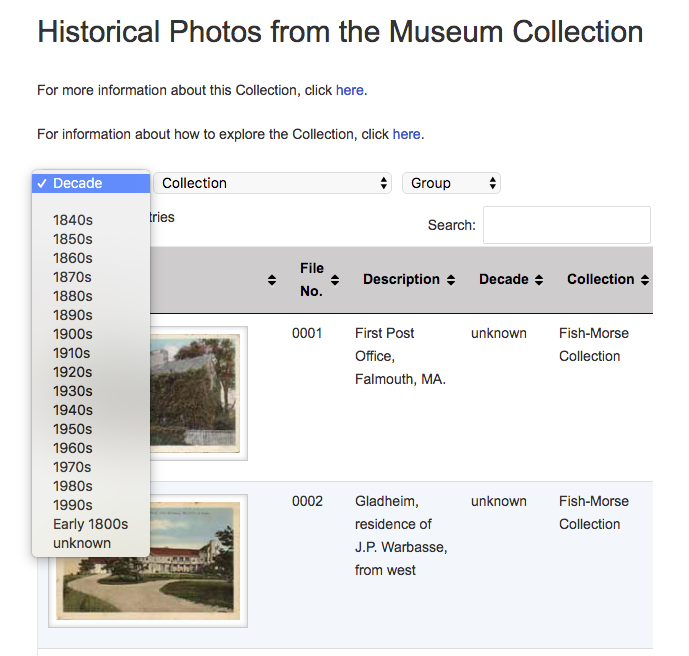Choose 1880s from the open menu

click(91, 296)
